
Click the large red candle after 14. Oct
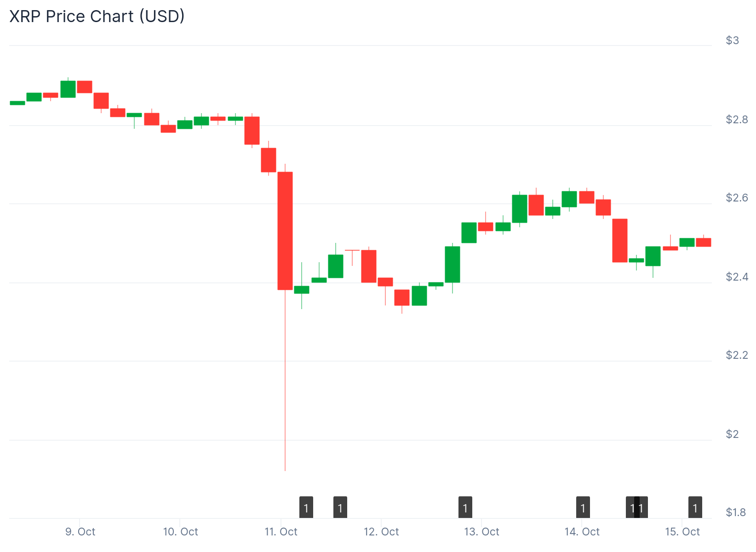(x=620, y=241)
